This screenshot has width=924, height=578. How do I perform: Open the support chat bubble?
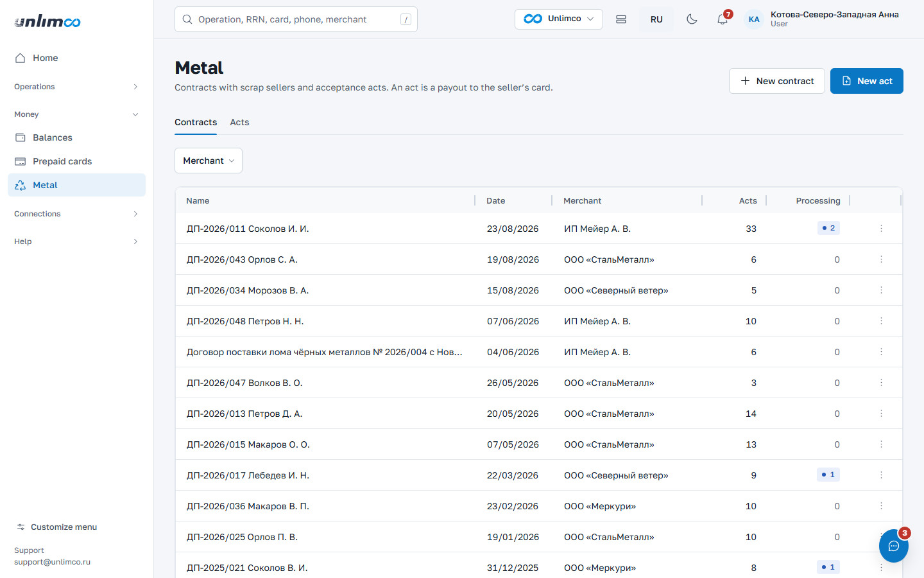click(894, 546)
